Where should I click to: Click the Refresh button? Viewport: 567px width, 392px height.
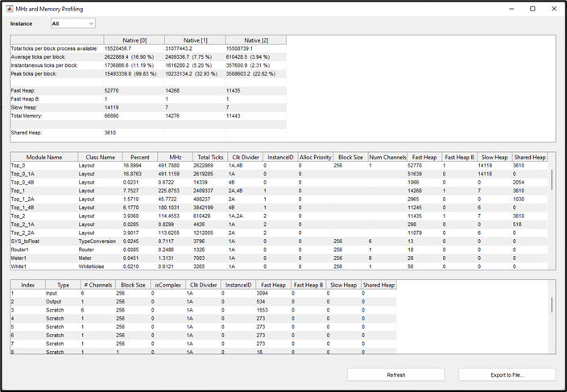coord(395,374)
